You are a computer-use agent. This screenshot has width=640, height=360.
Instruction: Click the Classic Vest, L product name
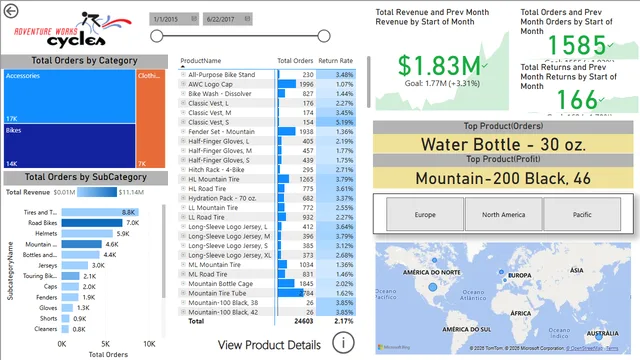pyautogui.click(x=208, y=103)
